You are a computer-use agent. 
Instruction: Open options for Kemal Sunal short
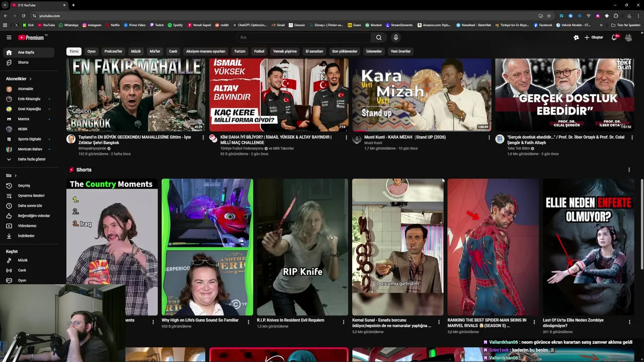pos(439,322)
